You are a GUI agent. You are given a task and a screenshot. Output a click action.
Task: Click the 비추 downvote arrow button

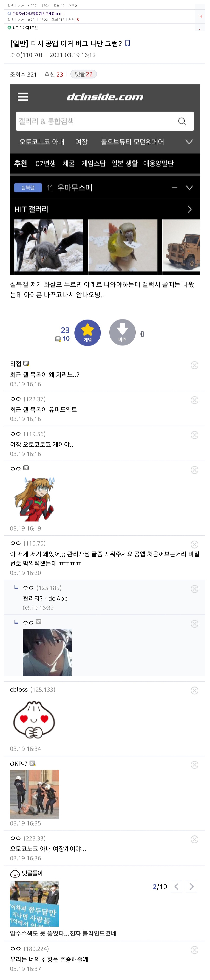[122, 333]
